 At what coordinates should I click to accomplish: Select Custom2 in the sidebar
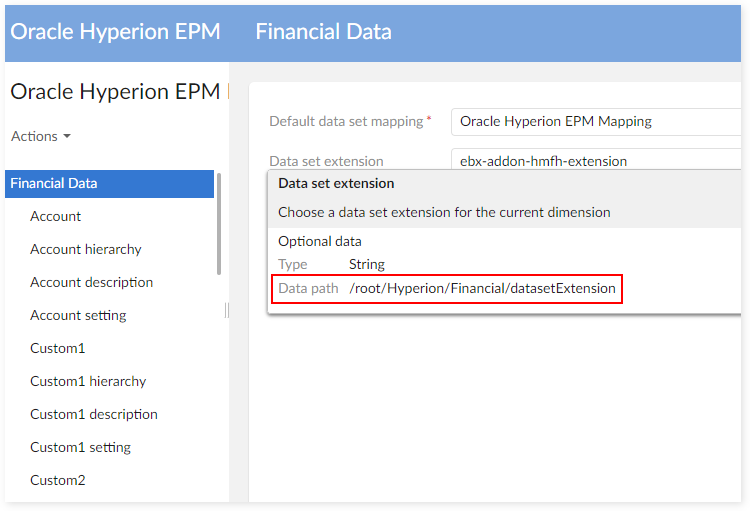(58, 480)
